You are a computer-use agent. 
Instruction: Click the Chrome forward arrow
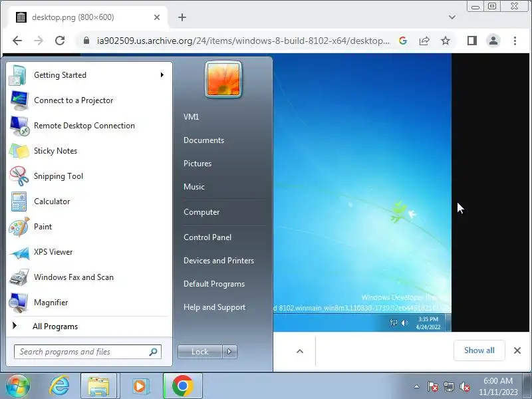pos(39,41)
